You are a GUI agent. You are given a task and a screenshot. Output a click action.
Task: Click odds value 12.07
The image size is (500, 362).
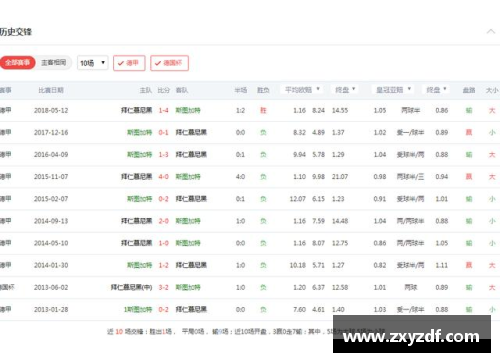298,199
